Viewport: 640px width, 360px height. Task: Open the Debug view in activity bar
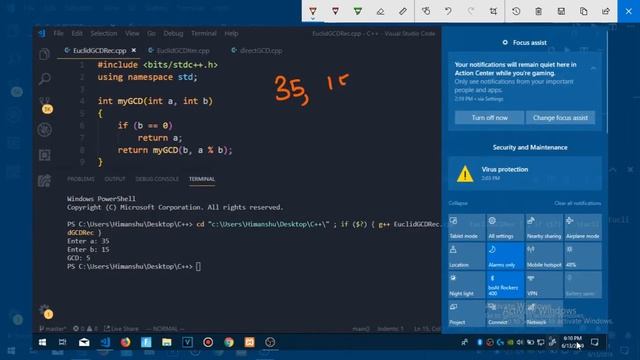[x=44, y=130]
